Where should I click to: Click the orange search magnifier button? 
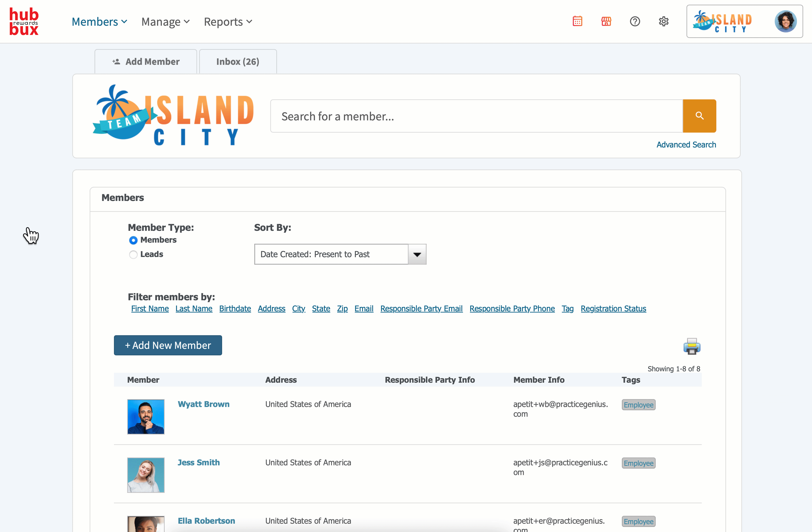(699, 116)
